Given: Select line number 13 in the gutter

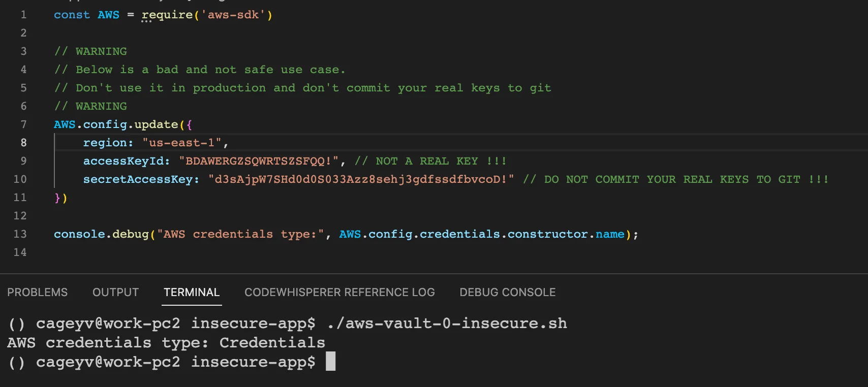Looking at the screenshot, I should click(x=20, y=234).
